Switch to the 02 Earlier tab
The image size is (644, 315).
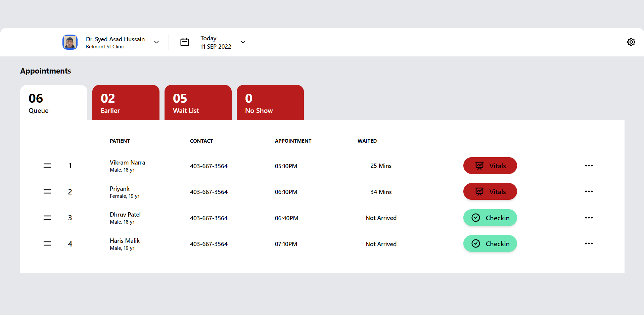126,102
